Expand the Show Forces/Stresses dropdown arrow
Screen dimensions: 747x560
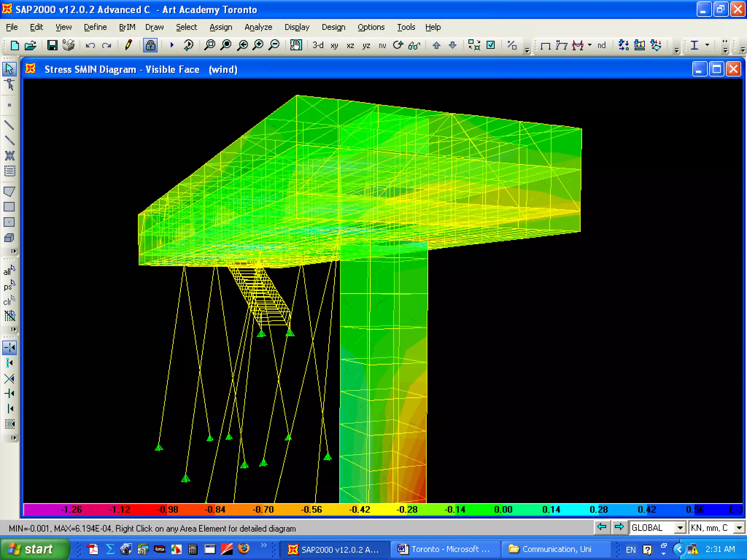[x=590, y=45]
